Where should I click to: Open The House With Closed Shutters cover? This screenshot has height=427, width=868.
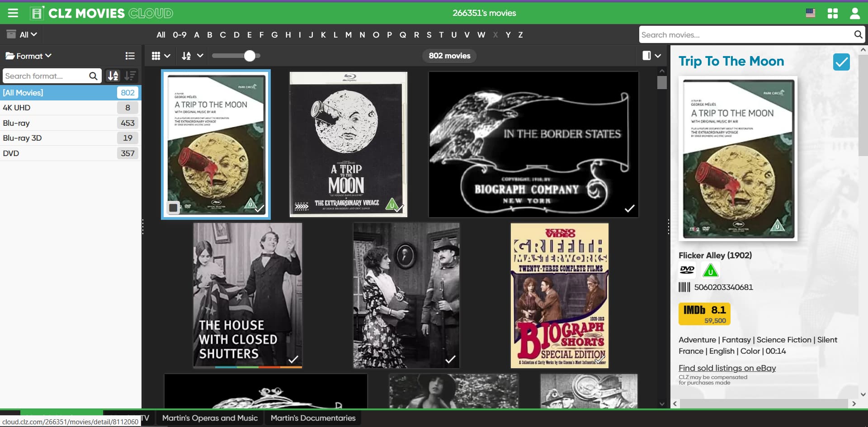[247, 295]
